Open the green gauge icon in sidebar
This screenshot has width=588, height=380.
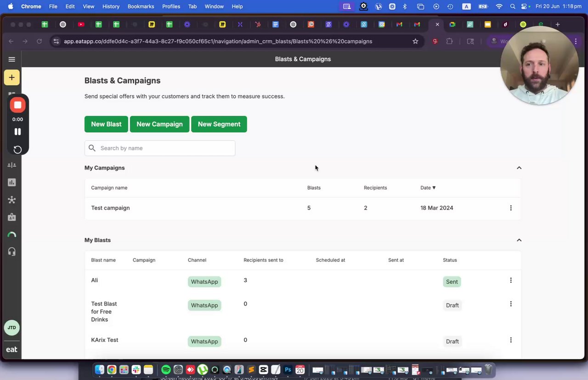coord(12,234)
